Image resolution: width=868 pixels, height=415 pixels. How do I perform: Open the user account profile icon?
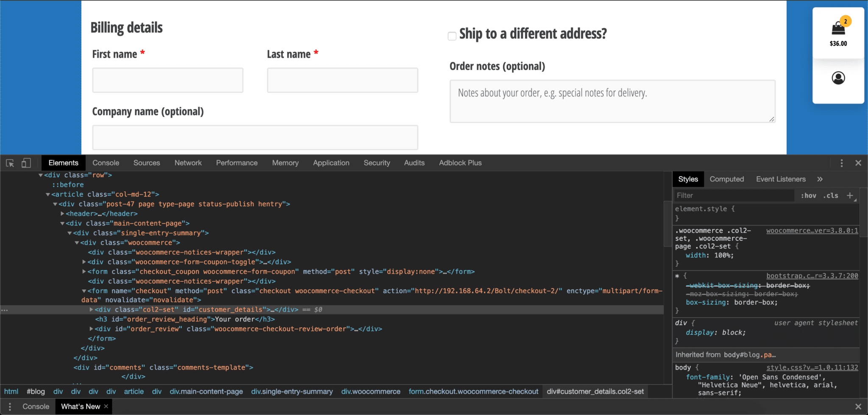click(838, 78)
